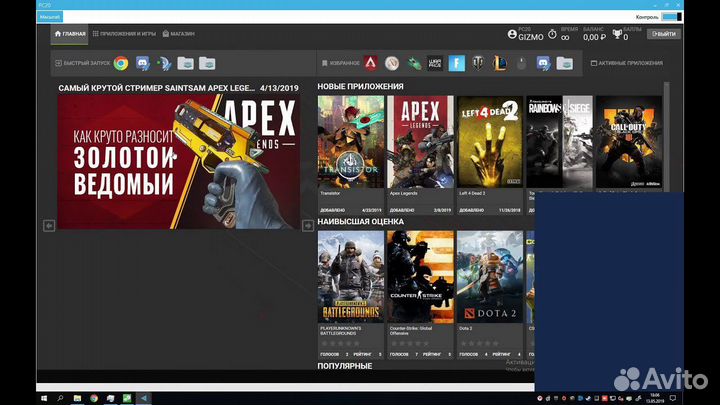Open the Windows Start menu
Screen dimensions: 720x405
point(44,398)
